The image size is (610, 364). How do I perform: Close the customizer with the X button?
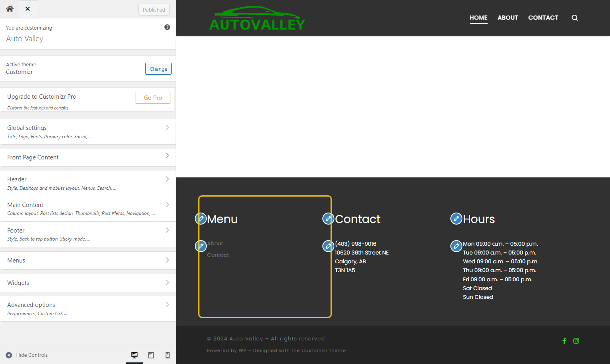28,9
